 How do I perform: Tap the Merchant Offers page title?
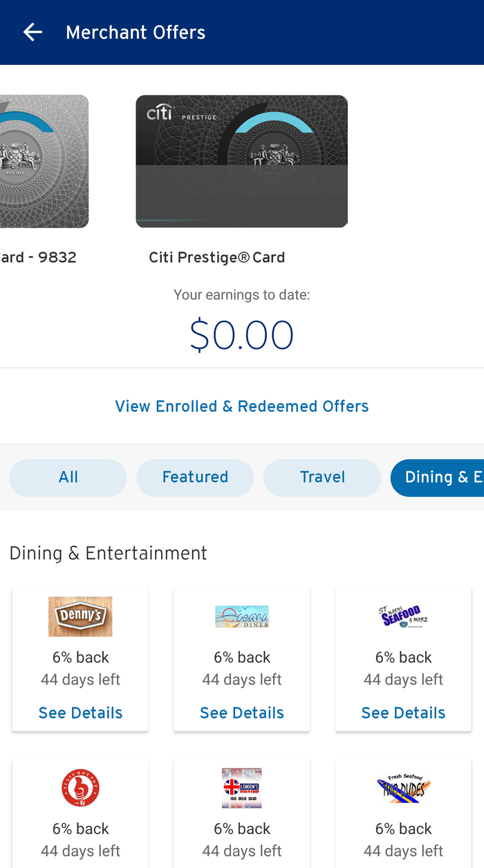tap(136, 32)
